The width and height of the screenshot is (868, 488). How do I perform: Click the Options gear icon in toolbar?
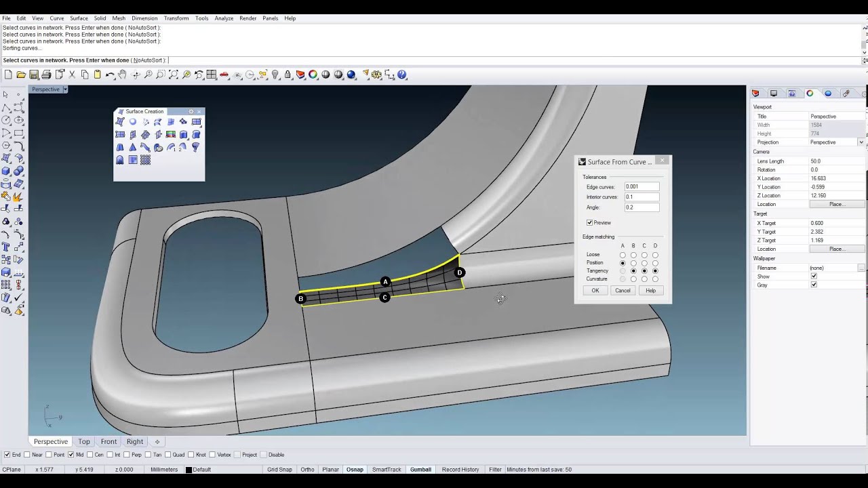[x=376, y=75]
